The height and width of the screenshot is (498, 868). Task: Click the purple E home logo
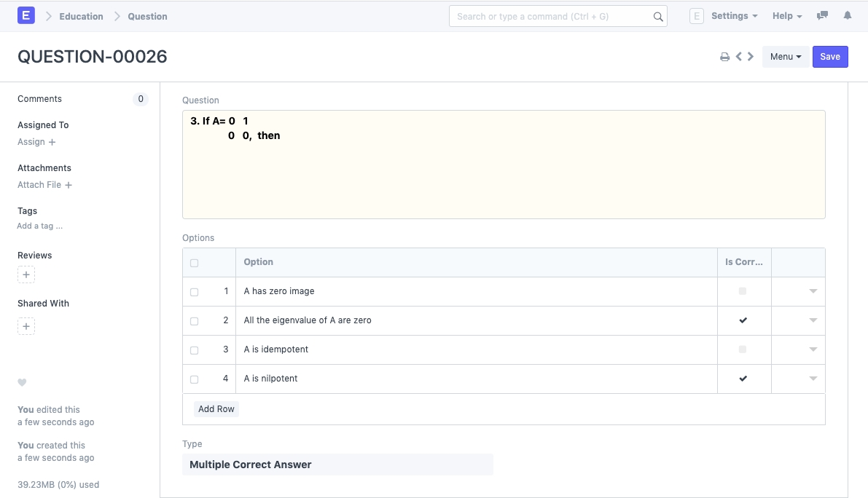pos(26,16)
